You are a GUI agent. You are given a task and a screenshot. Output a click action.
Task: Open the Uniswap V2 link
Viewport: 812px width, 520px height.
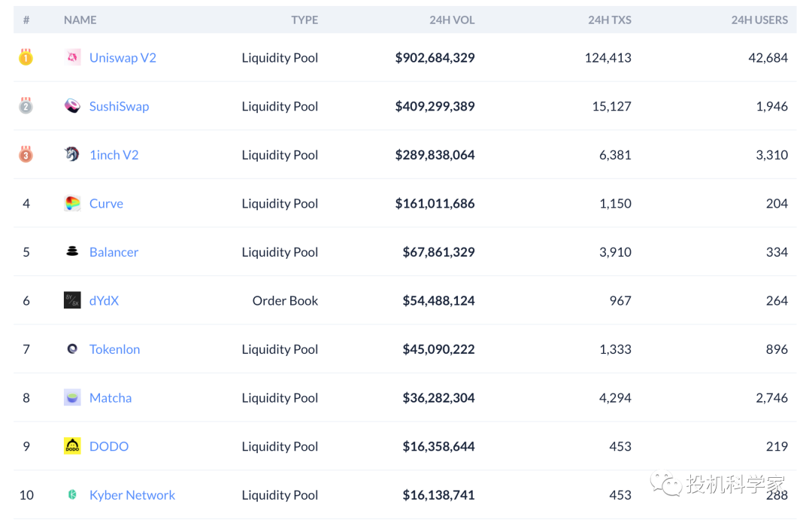(123, 58)
